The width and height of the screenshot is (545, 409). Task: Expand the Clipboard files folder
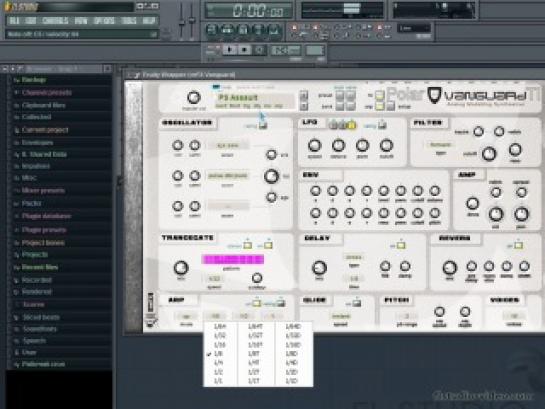[43, 105]
